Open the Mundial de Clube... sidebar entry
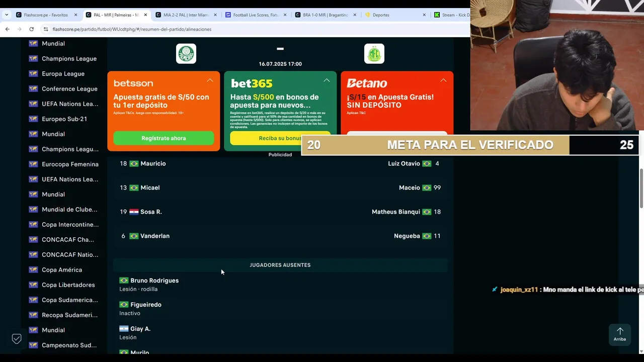The image size is (644, 362). coord(69,210)
